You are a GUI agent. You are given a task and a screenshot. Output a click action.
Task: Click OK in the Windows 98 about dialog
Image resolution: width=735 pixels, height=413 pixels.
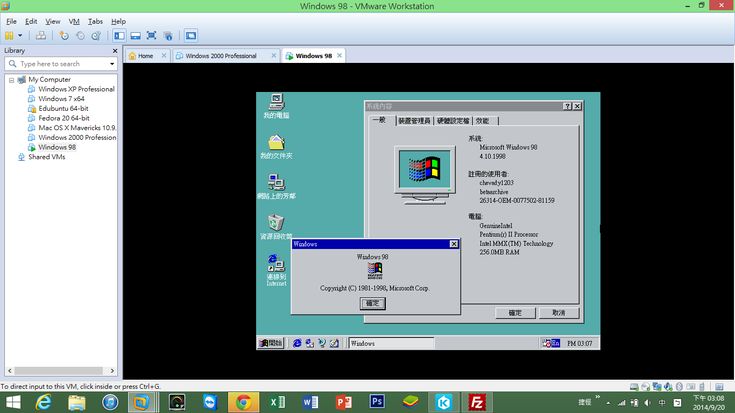(x=373, y=303)
